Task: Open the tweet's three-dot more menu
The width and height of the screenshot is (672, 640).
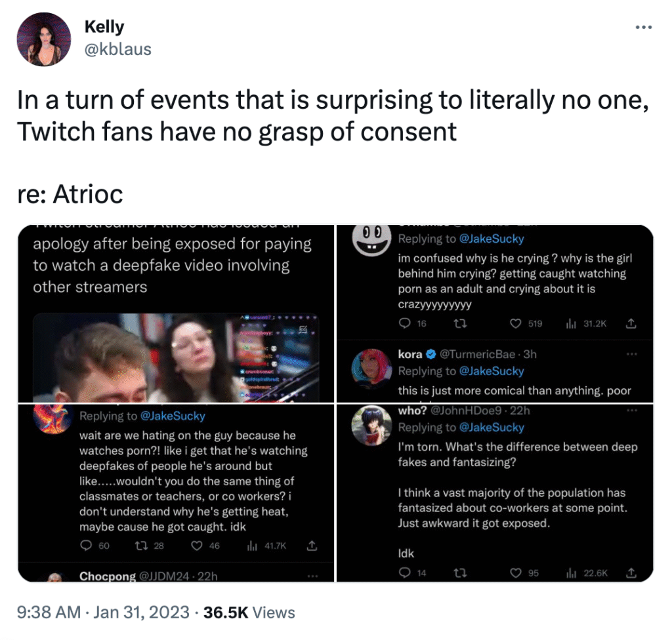Action: click(x=644, y=28)
